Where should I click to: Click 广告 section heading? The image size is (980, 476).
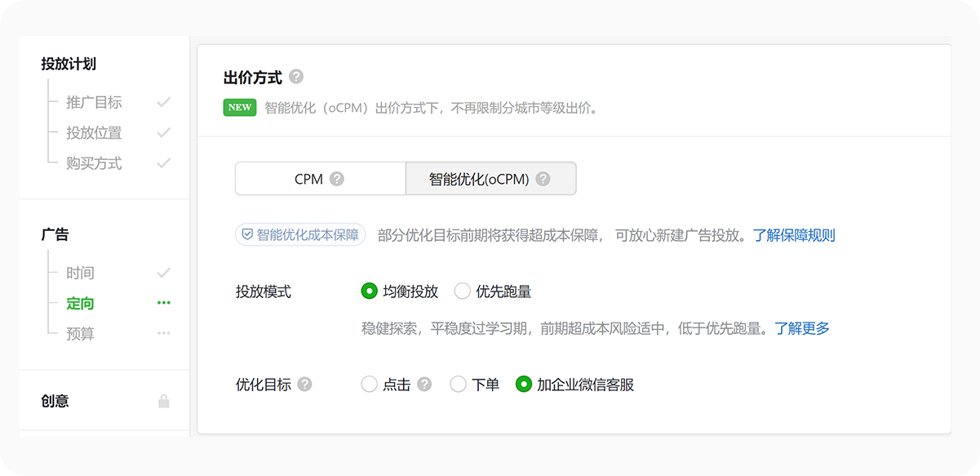pyautogui.click(x=55, y=234)
